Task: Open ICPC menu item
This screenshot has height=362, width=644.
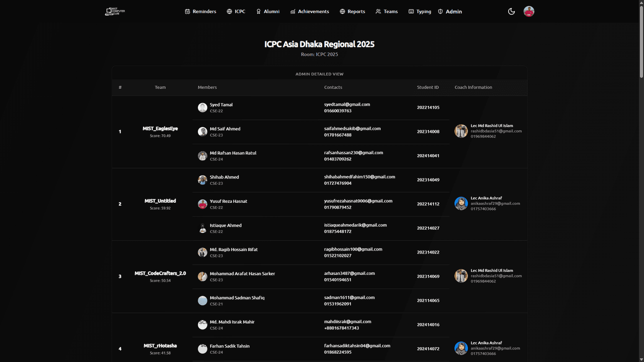Action: (x=236, y=11)
